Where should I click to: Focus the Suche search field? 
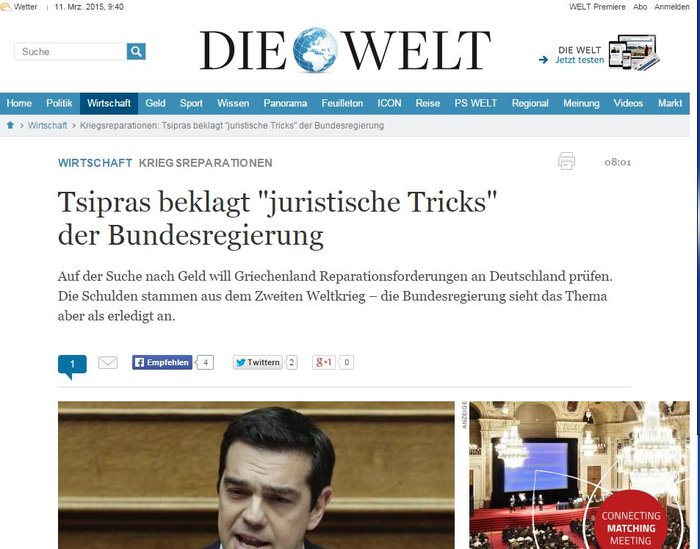(x=71, y=51)
